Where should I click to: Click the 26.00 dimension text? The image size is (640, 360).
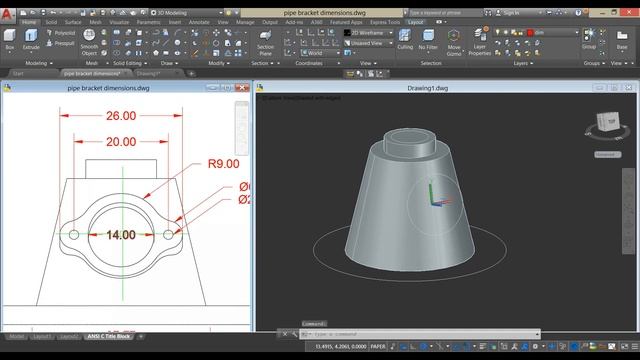[121, 116]
